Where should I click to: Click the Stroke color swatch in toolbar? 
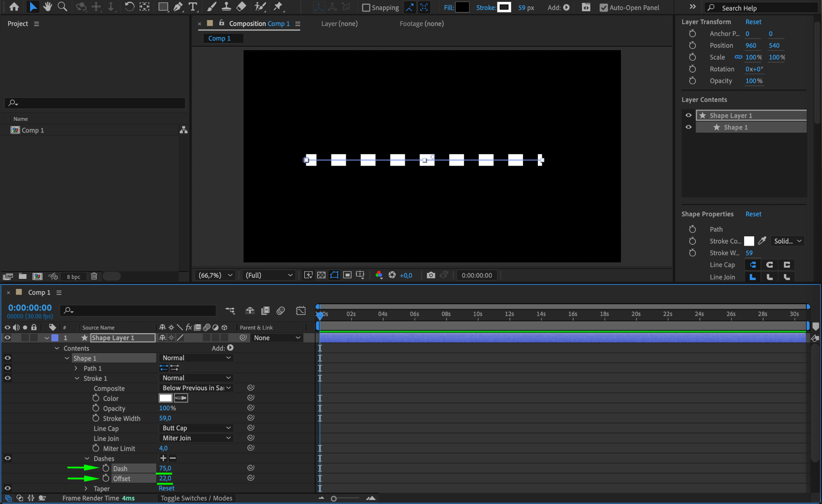(504, 7)
